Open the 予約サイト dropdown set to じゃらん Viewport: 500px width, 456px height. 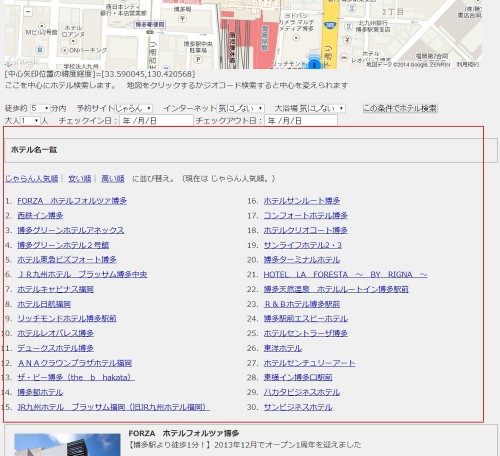[133, 108]
